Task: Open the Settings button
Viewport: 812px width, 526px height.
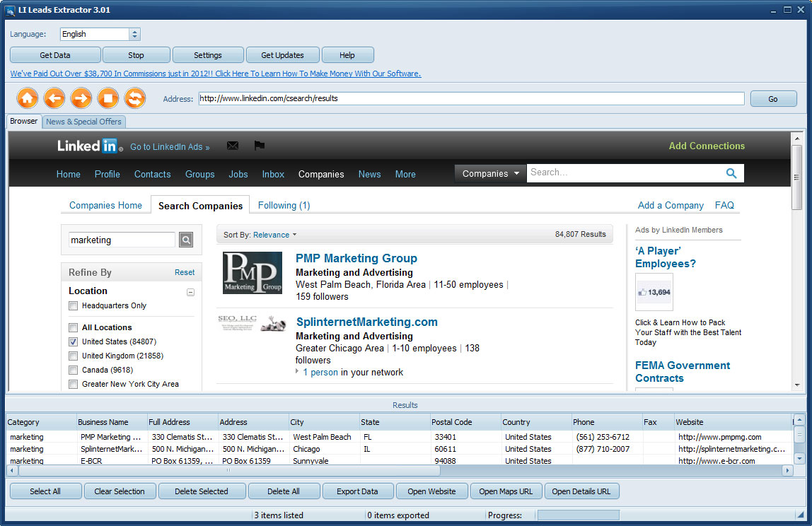Action: [208, 55]
